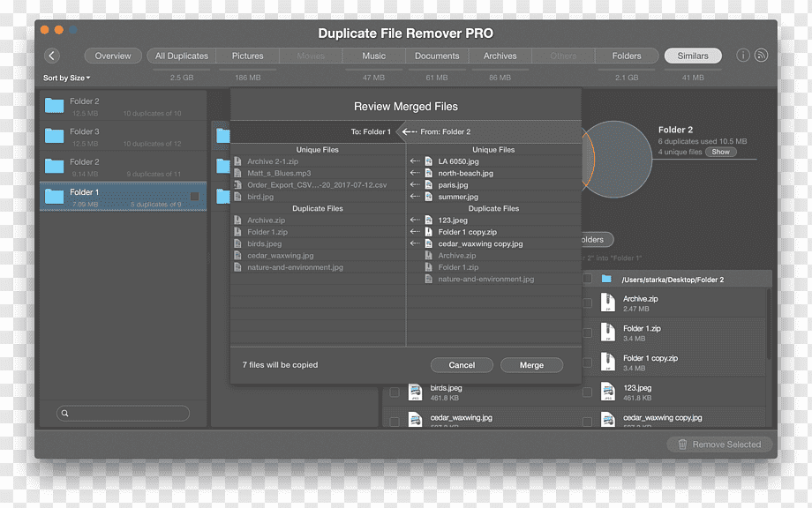Click the search magnifier icon

pyautogui.click(x=64, y=414)
